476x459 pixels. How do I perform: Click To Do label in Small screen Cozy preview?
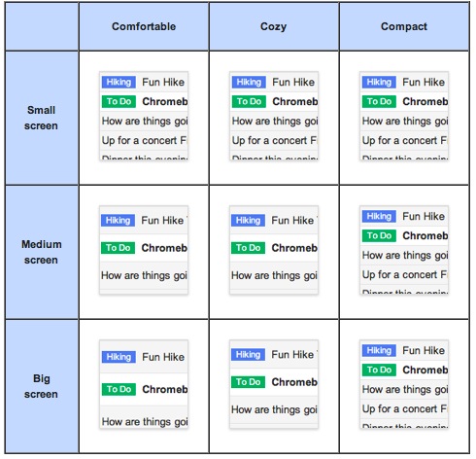point(249,101)
